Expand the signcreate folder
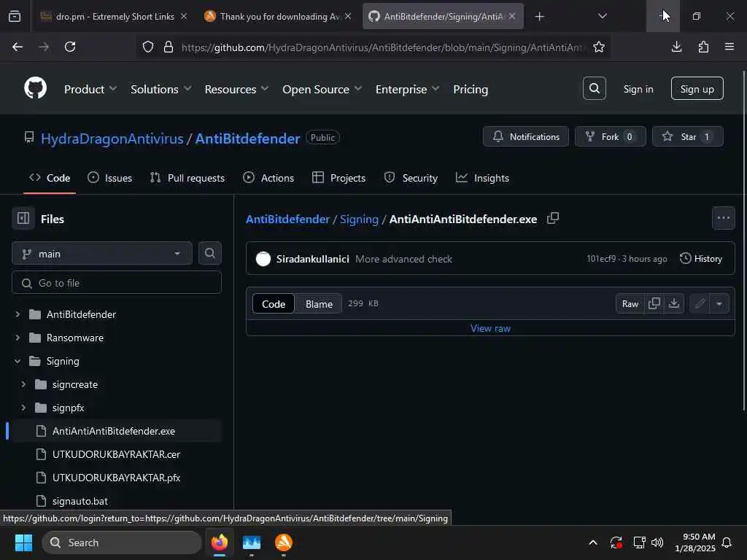 (23, 384)
